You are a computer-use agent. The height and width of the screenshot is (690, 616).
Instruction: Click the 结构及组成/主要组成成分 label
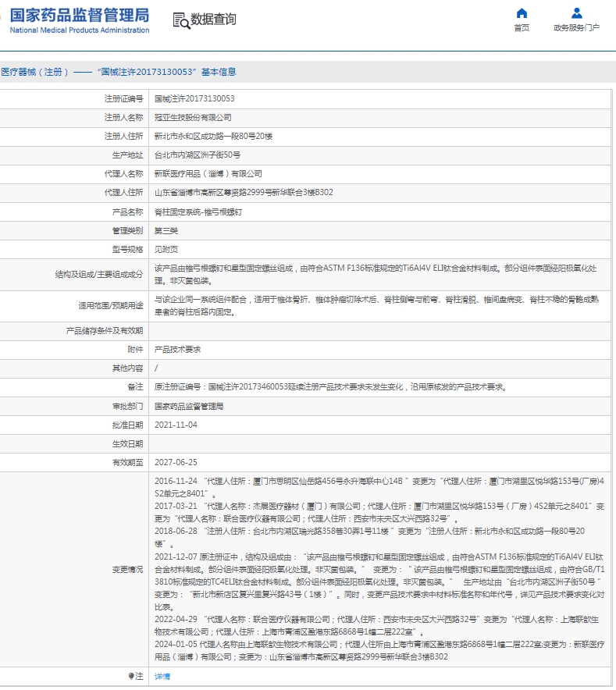tap(99, 275)
